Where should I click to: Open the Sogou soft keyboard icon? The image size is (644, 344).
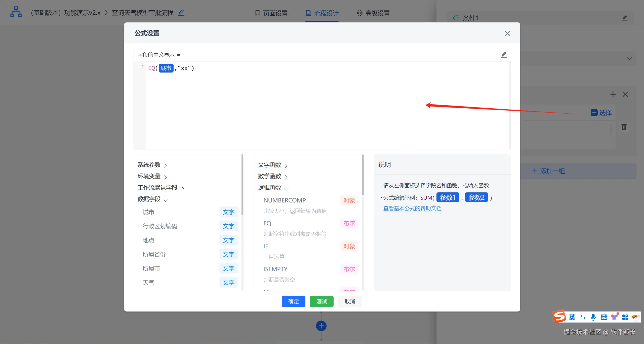coord(604,317)
